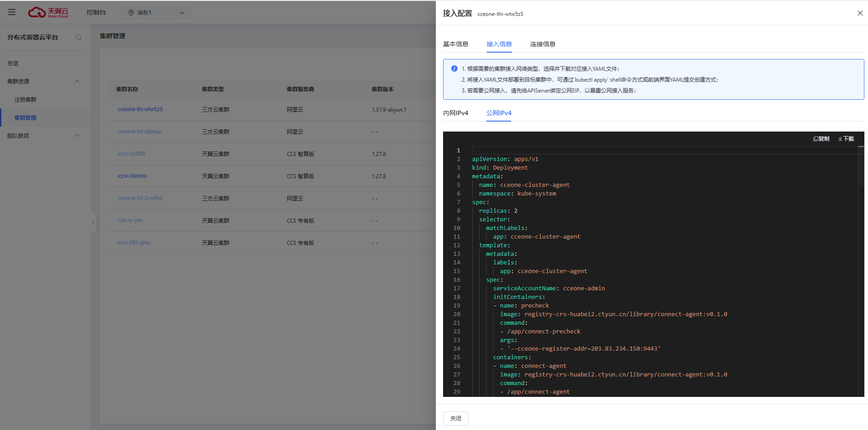Open 控制台 in the top bar
Screen dimensions: 868x430
point(96,13)
